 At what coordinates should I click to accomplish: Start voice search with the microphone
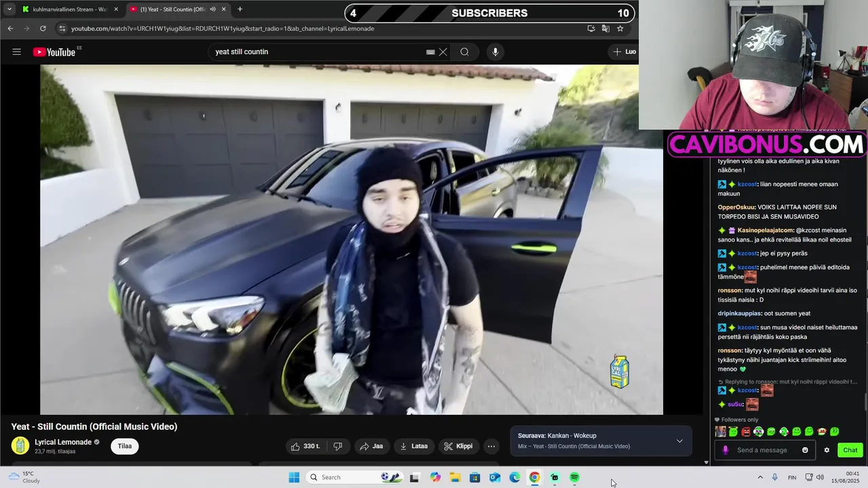click(495, 52)
